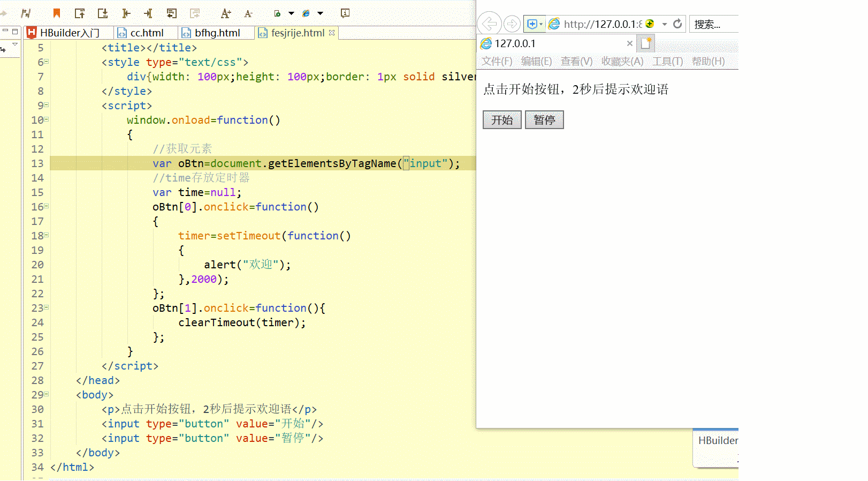Screen dimensions: 868x481
Task: Click the green compatibility icon in address bar
Action: pyautogui.click(x=650, y=24)
